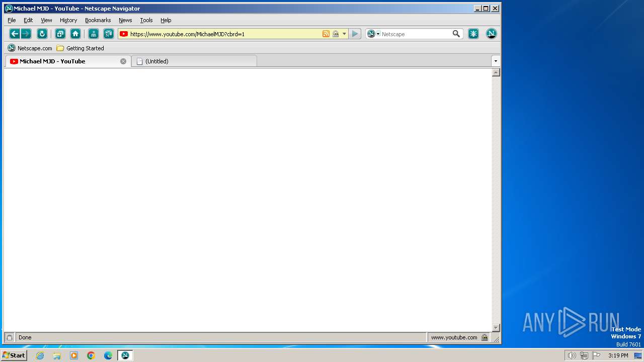Launch Google Chrome from the taskbar

click(91, 355)
